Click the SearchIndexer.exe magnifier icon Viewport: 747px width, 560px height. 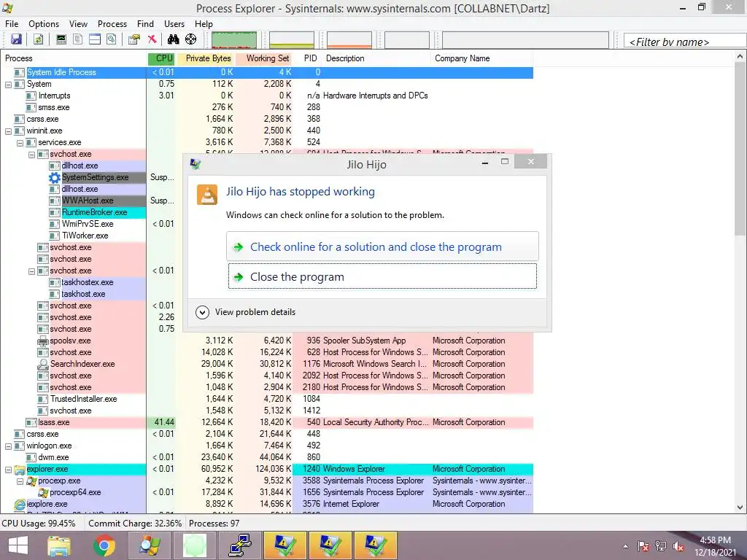pos(43,365)
